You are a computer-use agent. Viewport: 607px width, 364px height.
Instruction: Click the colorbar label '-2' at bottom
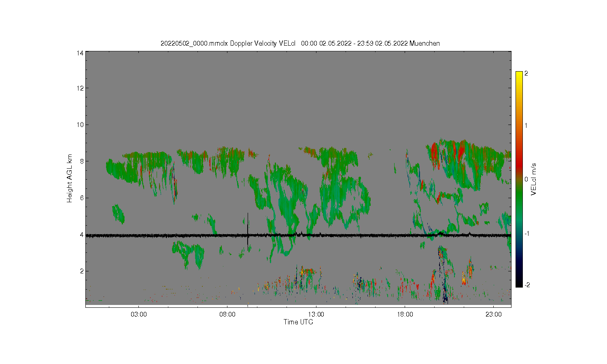pos(527,285)
